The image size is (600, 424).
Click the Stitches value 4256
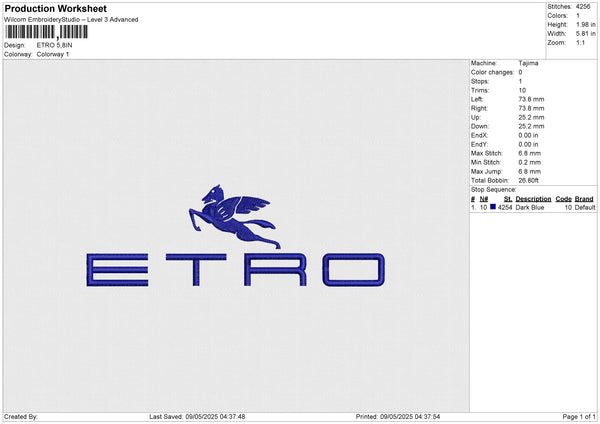pyautogui.click(x=583, y=7)
